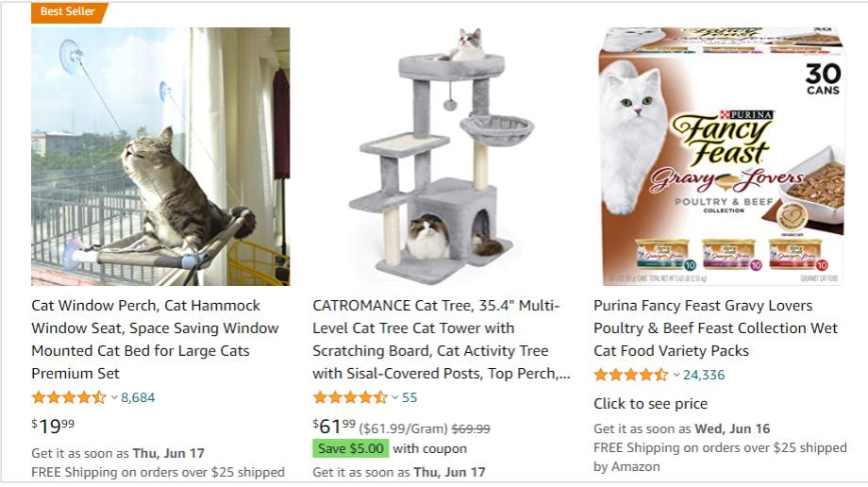Click the 'Click to see price' link
This screenshot has height=487, width=868.
pos(650,403)
